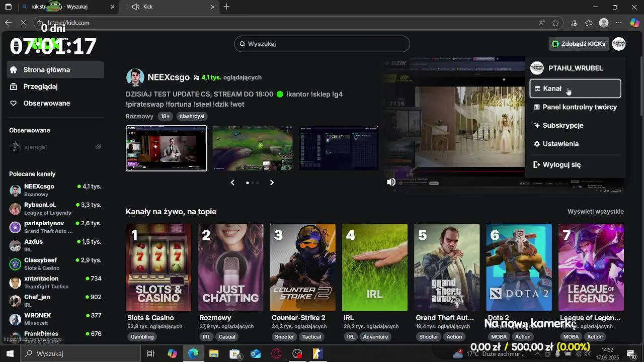644x362 pixels.
Task: Click the browser back arrow
Action: [x=8, y=23]
